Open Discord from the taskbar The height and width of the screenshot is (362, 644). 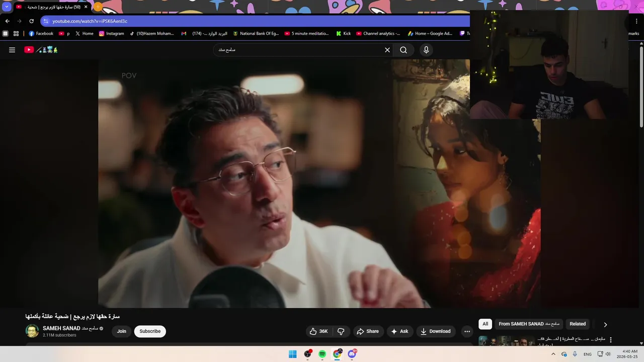tap(352, 354)
